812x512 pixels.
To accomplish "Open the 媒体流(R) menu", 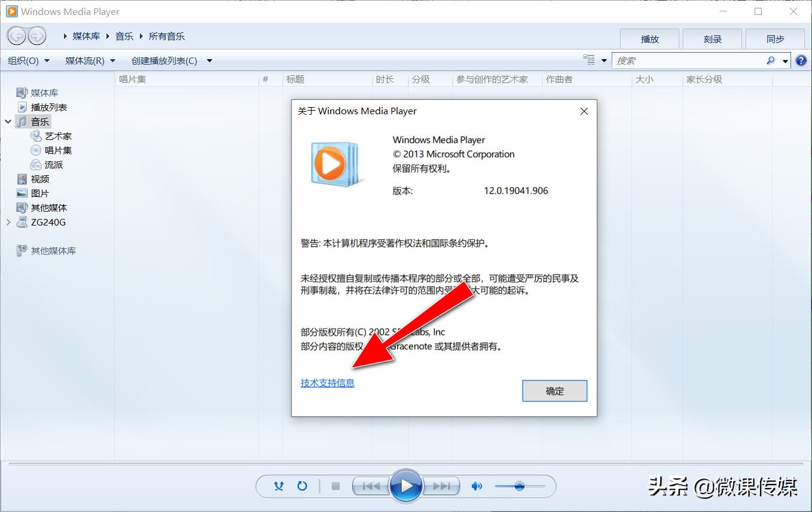I will [90, 60].
